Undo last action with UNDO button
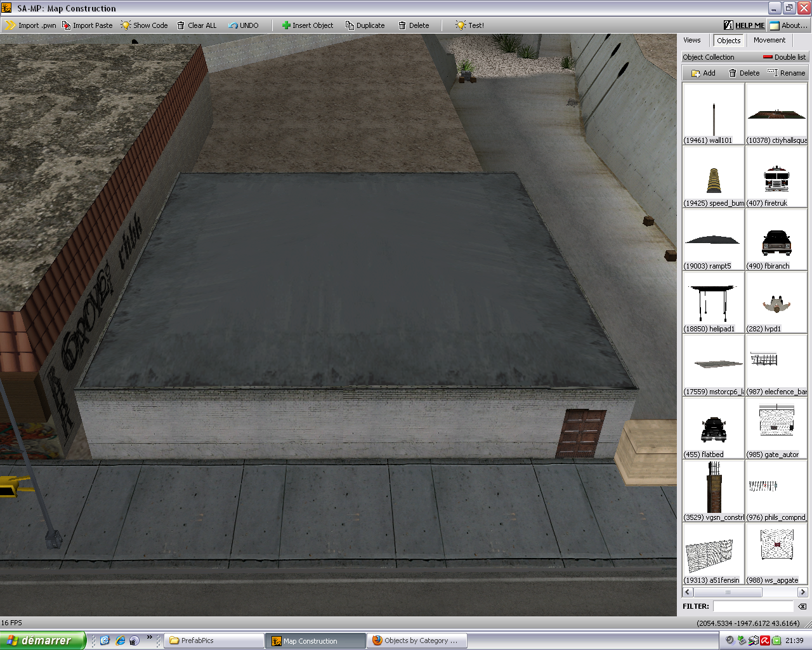 (x=244, y=25)
